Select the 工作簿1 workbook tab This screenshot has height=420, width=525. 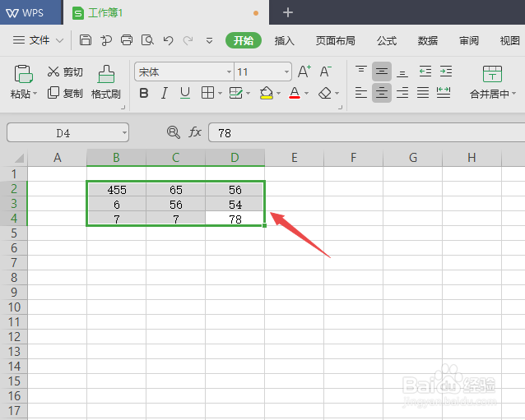point(165,12)
